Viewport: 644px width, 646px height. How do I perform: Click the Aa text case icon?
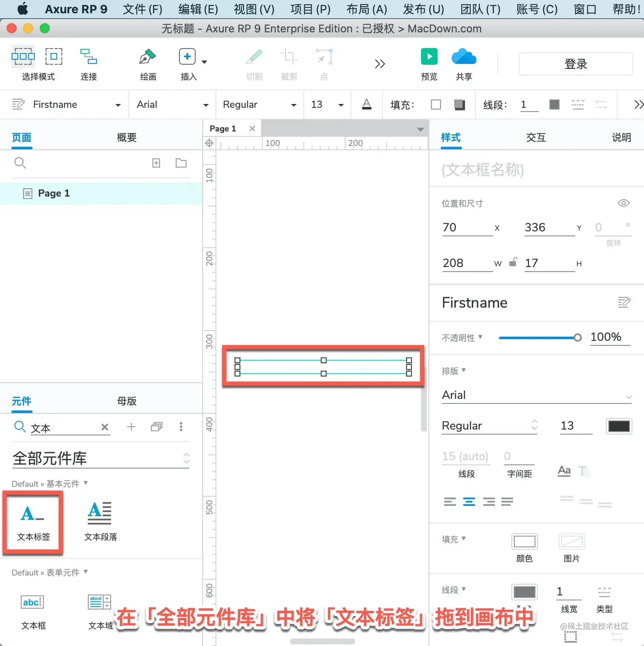[564, 471]
